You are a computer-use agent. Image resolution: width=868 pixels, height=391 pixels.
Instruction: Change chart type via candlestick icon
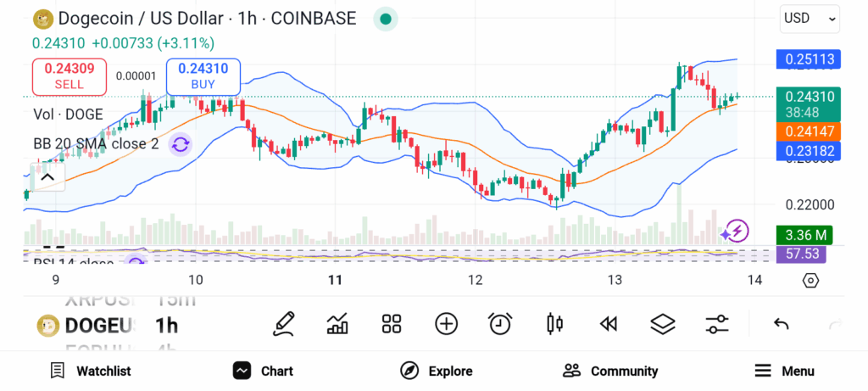pos(555,324)
